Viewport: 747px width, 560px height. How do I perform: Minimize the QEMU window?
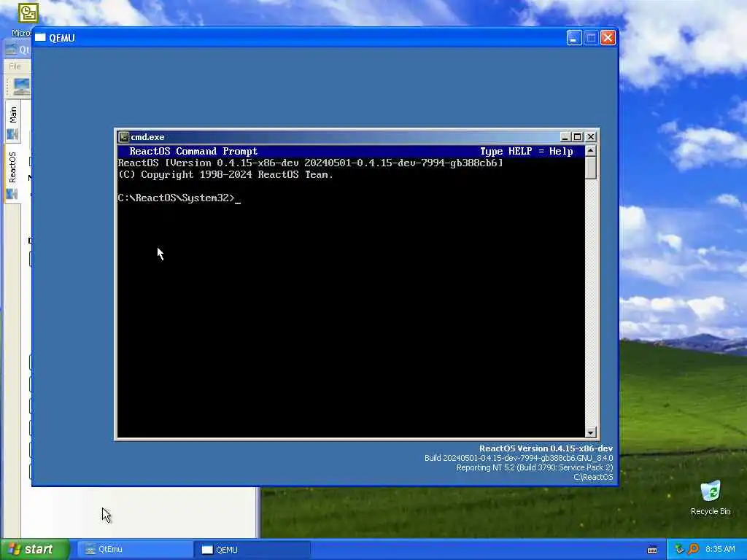574,38
